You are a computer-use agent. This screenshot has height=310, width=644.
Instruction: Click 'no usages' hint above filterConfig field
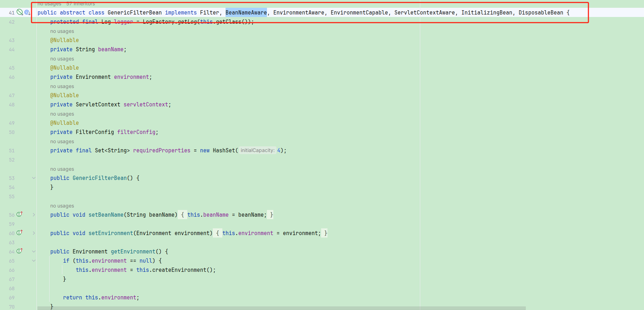tap(62, 114)
